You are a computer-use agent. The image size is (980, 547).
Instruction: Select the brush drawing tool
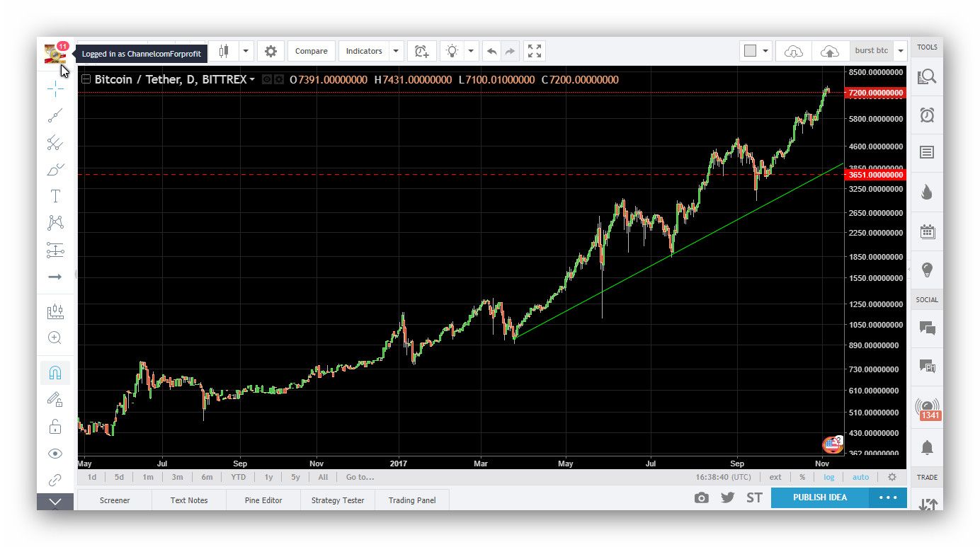pyautogui.click(x=55, y=169)
